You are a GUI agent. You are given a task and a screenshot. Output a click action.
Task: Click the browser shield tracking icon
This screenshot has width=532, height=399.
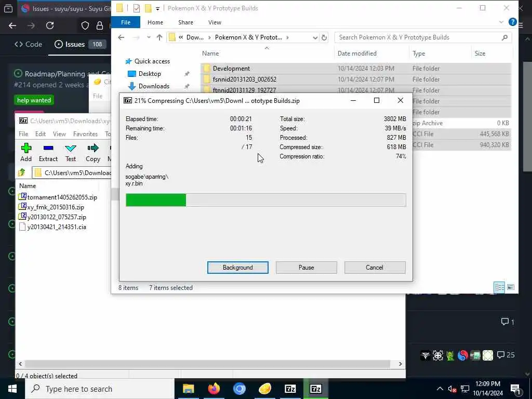point(85,25)
